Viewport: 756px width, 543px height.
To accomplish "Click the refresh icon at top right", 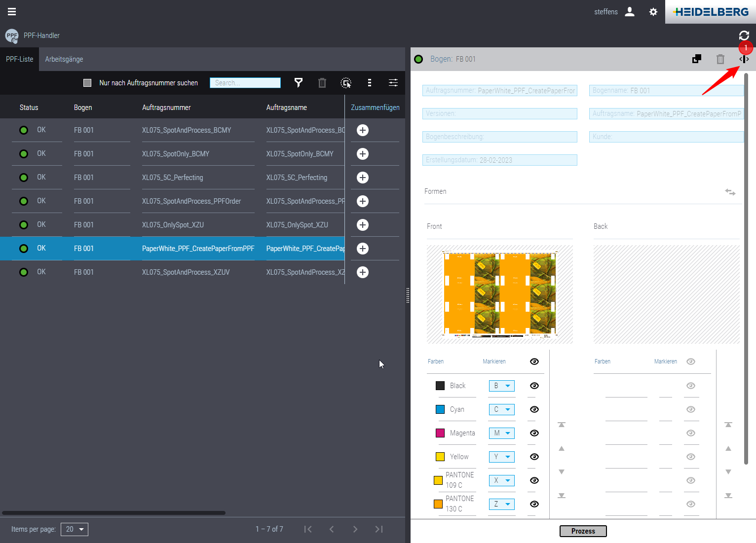I will 745,36.
